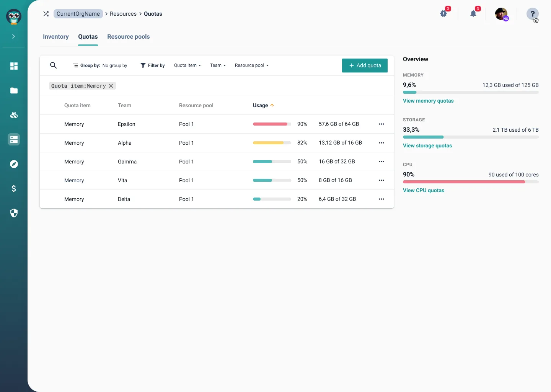Open the server resources icon in the sidebar
This screenshot has width=551, height=392.
14,139
